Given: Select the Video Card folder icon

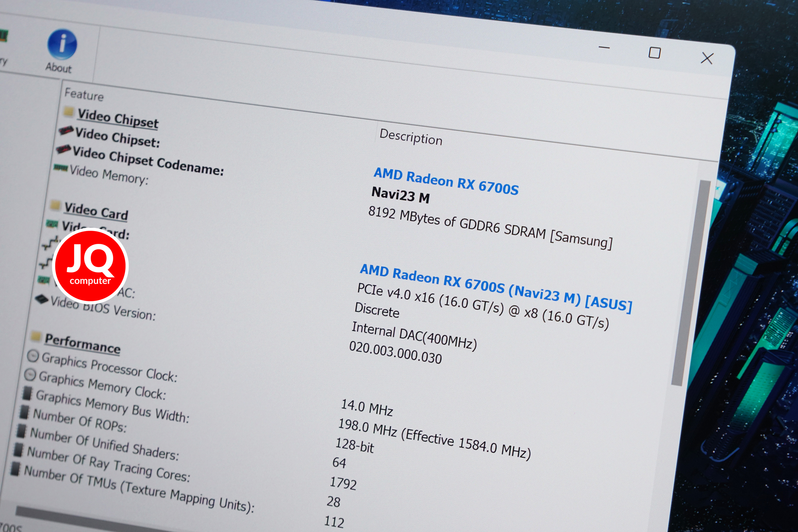Looking at the screenshot, I should pos(56,205).
